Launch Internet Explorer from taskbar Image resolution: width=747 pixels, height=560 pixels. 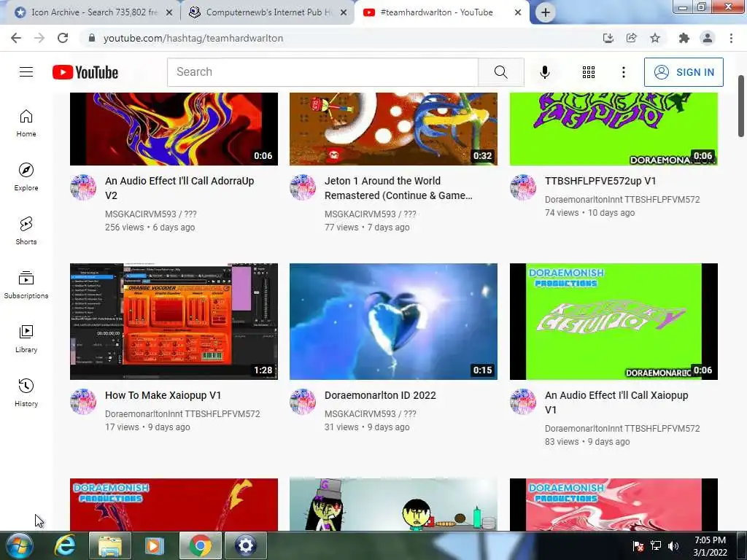(x=64, y=545)
